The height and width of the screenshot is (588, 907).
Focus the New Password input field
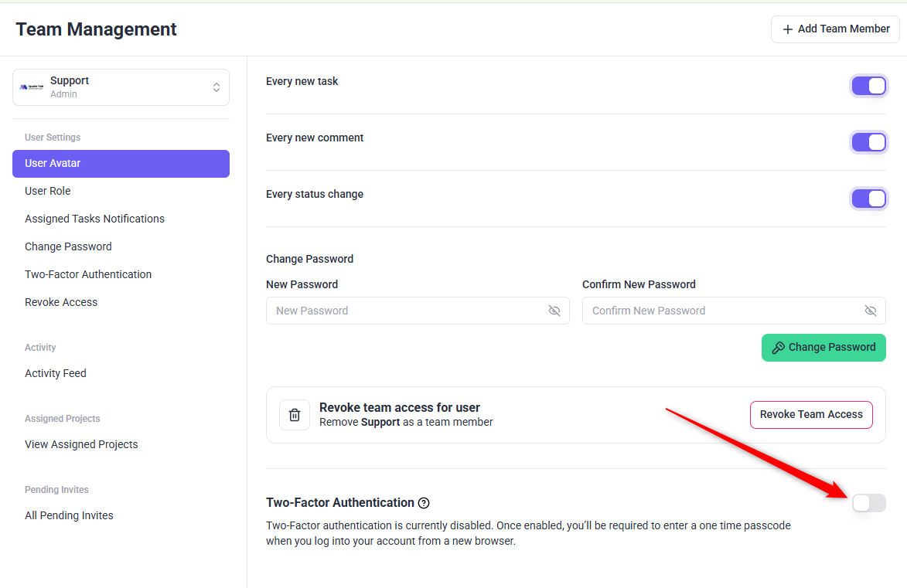[406, 311]
